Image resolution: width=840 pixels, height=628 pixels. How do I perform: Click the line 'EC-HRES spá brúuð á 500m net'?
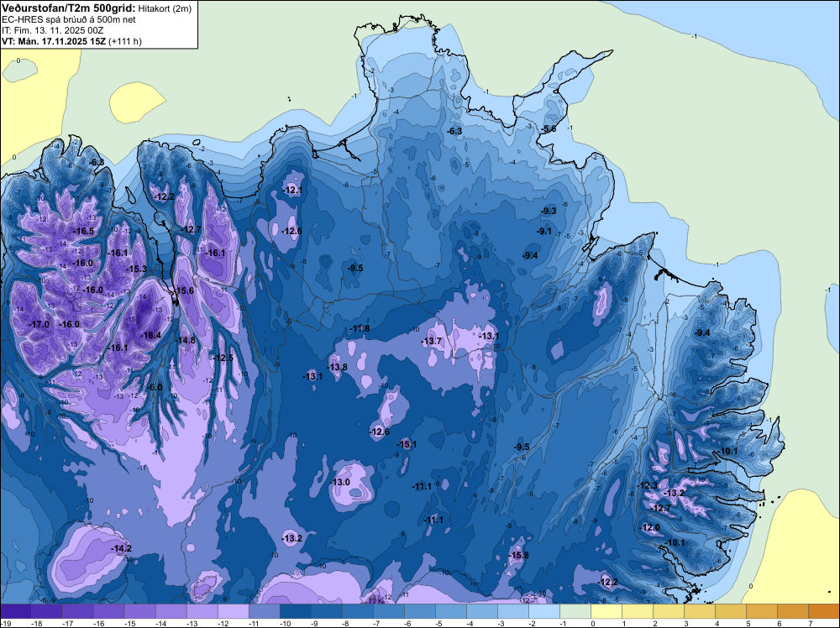coord(69,20)
